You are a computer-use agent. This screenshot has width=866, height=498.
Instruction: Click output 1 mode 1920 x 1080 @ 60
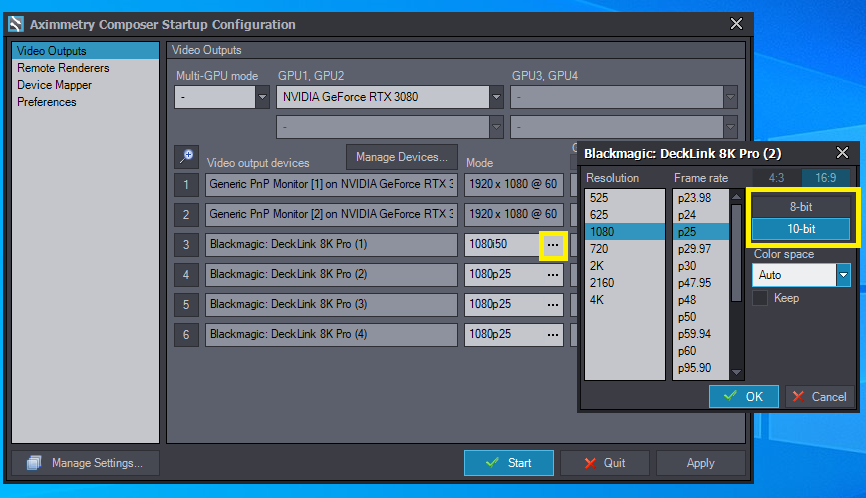click(514, 184)
